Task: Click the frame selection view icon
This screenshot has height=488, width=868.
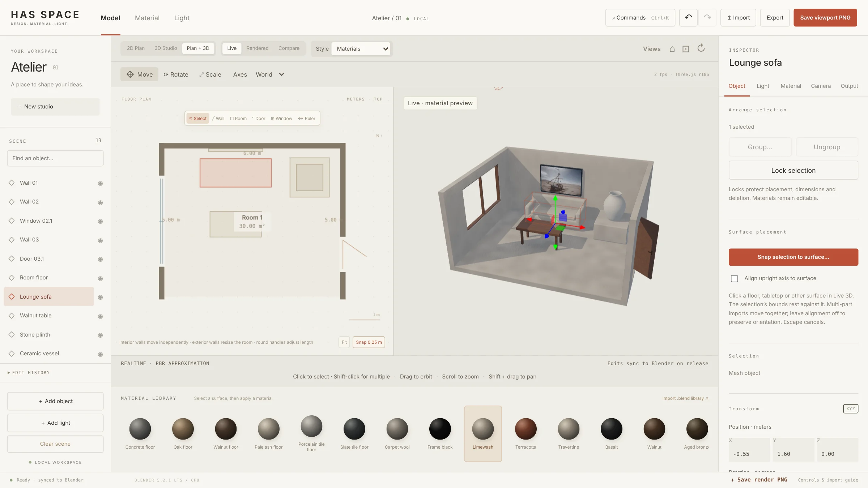Action: click(x=686, y=49)
